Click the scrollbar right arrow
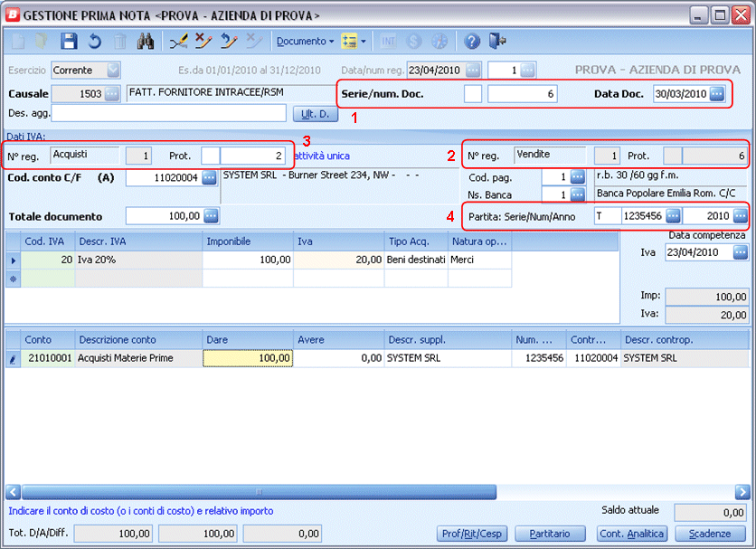 (x=742, y=492)
